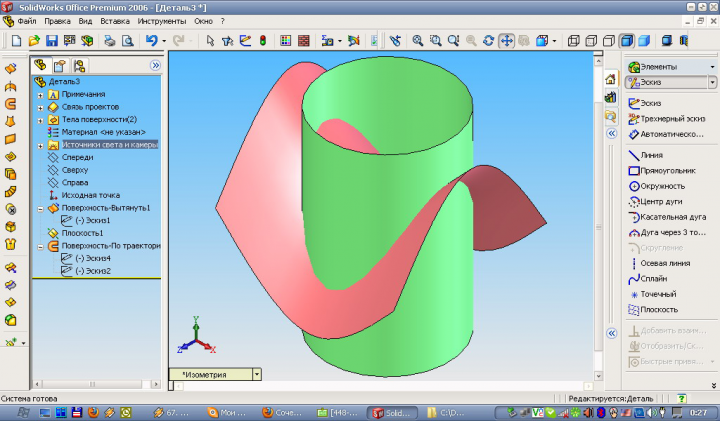The image size is (720, 421).
Task: Switch to FeatureManager design tree tab
Action: (x=41, y=66)
